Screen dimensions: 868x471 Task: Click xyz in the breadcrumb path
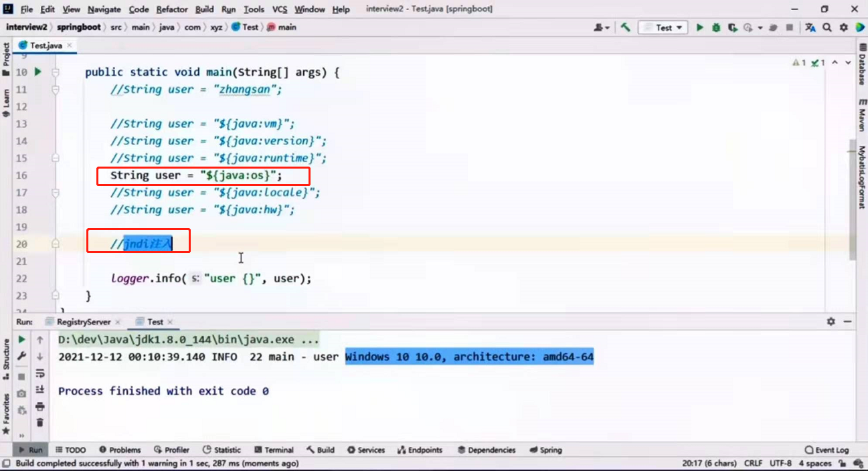215,27
